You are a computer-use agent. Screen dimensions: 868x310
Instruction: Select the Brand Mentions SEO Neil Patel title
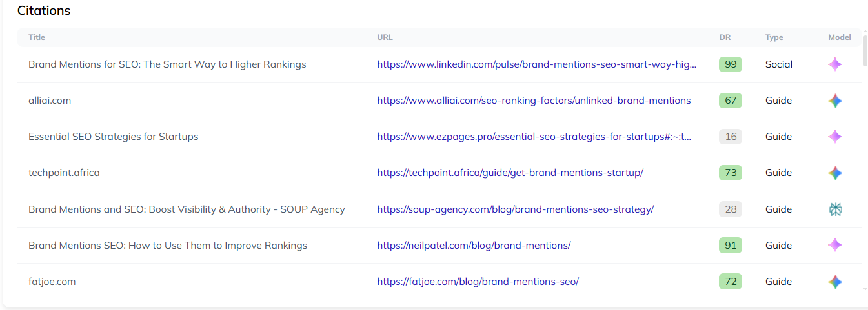pos(168,246)
